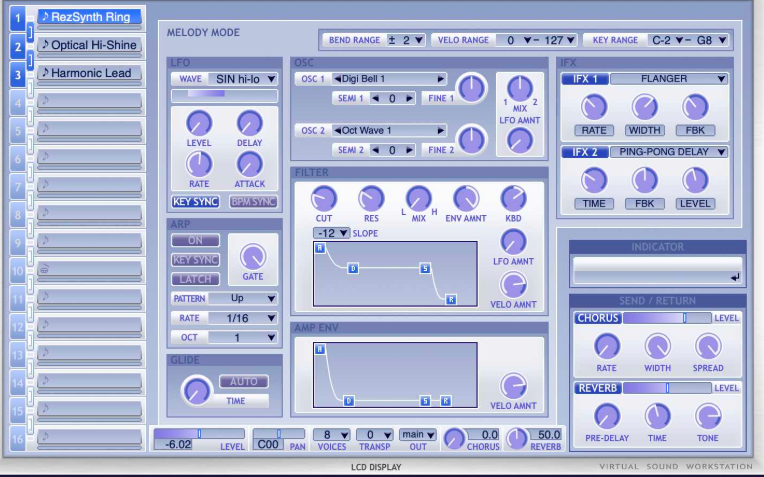Toggle the IFX 1 effect on/off
764x477 pixels.
coord(585,79)
